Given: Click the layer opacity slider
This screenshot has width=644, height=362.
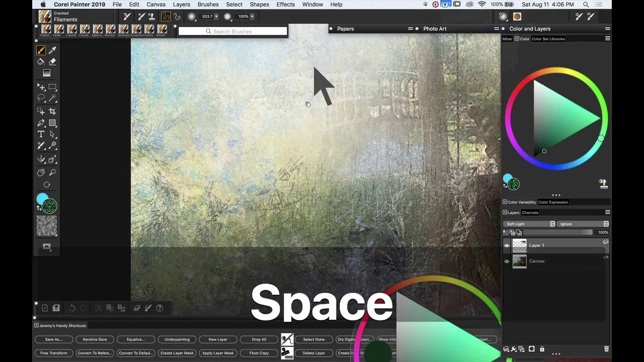Looking at the screenshot, I should (557, 232).
